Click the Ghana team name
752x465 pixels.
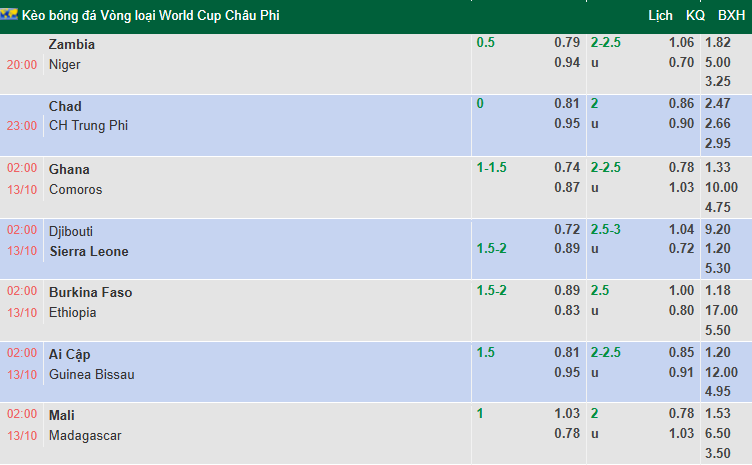click(x=69, y=168)
